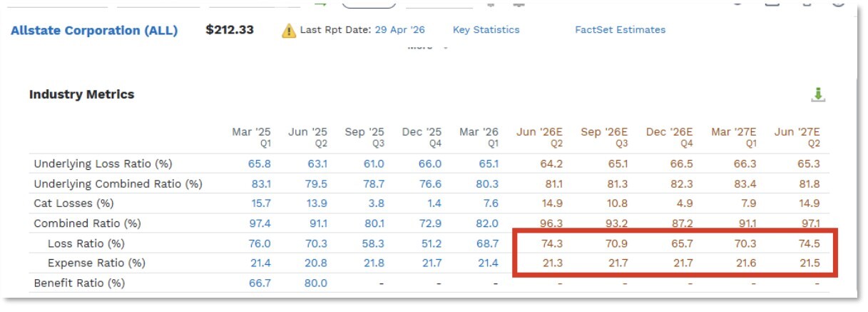Click the Underlying Combined Ratio (%) row label
Viewport: 868px width, 312px height.
coord(118,184)
